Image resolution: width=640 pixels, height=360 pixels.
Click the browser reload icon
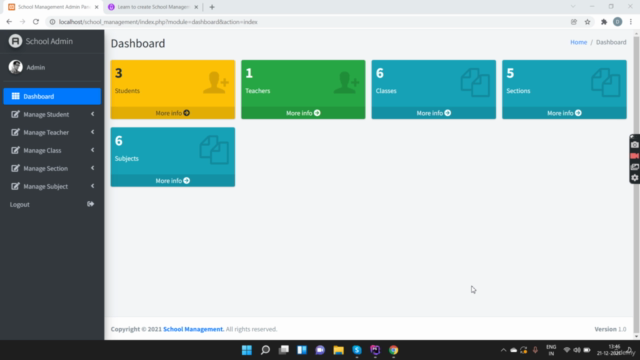[x=36, y=22]
